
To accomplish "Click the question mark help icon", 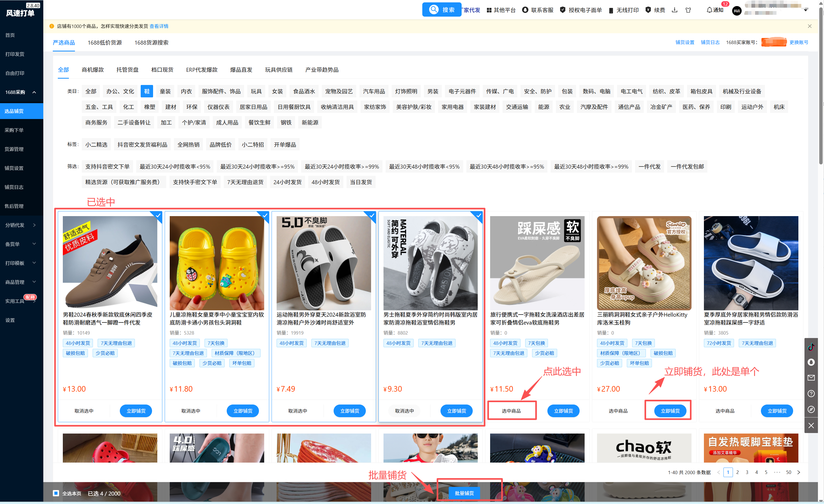I will (811, 394).
